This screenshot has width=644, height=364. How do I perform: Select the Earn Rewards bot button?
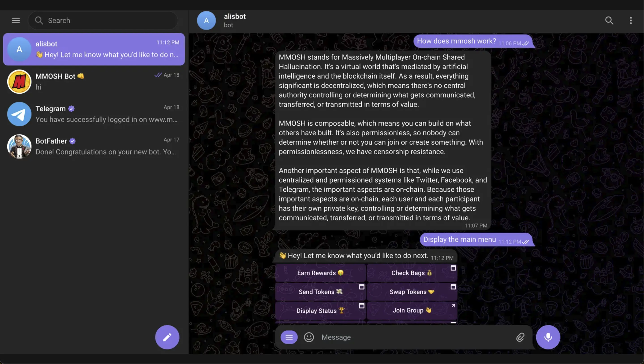click(x=320, y=273)
